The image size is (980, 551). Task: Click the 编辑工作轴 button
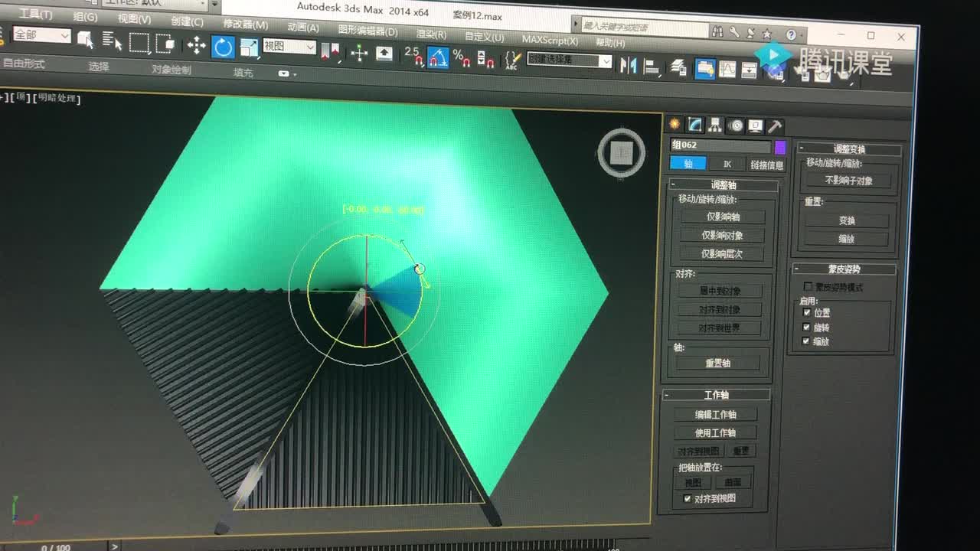pos(715,414)
